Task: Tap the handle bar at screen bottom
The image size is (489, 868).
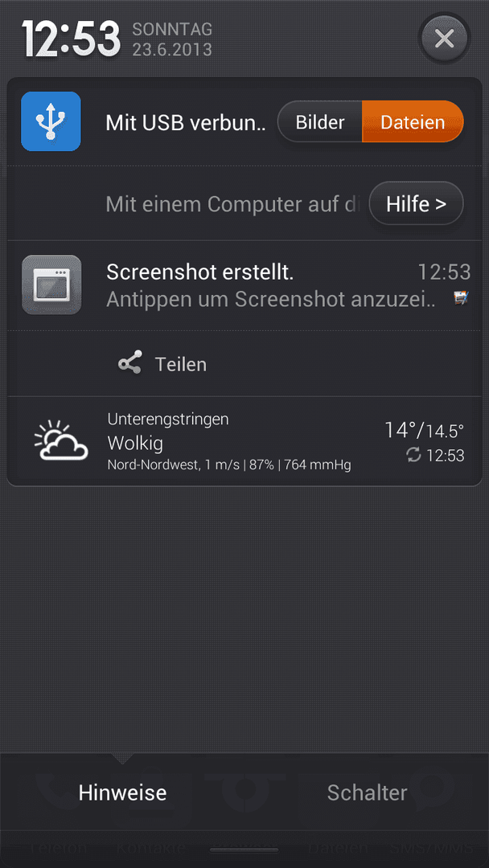Action: click(x=244, y=850)
